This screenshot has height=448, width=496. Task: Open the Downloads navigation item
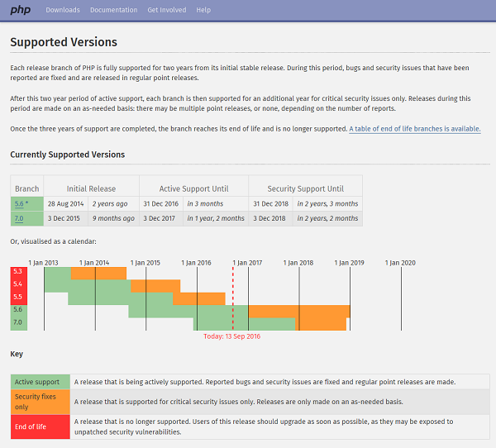63,10
